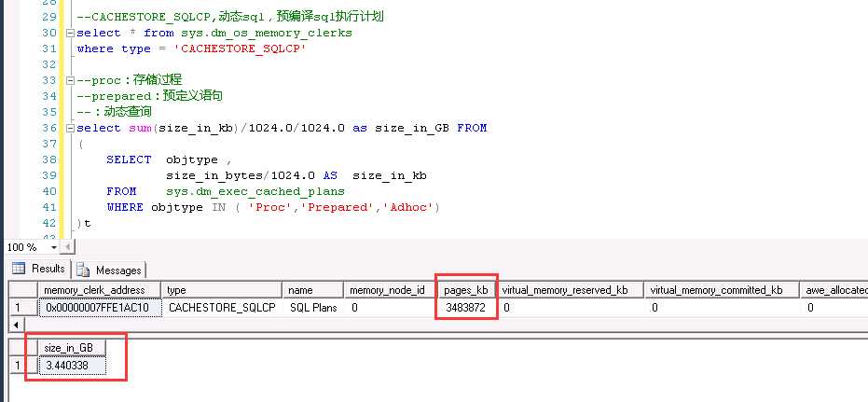This screenshot has height=402, width=868.
Task: Click the 'Prepared' string in line 41
Action: 338,207
